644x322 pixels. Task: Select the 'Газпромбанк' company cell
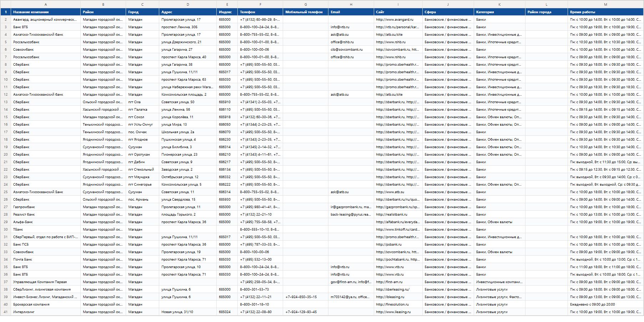pyautogui.click(x=46, y=207)
